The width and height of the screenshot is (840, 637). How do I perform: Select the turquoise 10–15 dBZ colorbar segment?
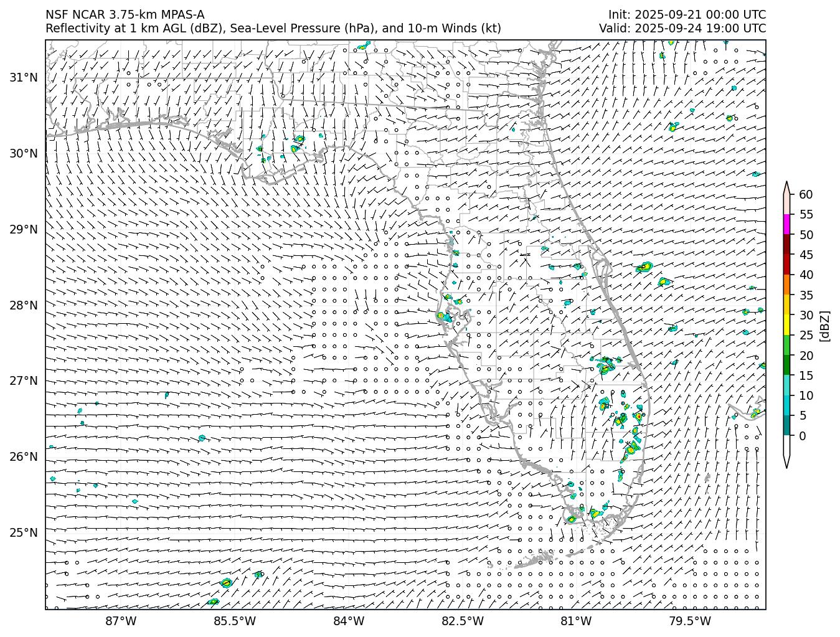click(x=786, y=385)
